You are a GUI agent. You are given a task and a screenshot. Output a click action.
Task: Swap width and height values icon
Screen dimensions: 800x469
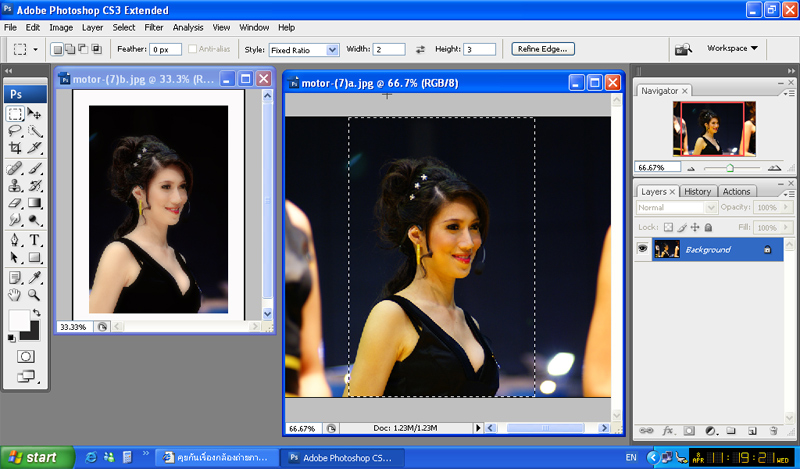pyautogui.click(x=420, y=48)
